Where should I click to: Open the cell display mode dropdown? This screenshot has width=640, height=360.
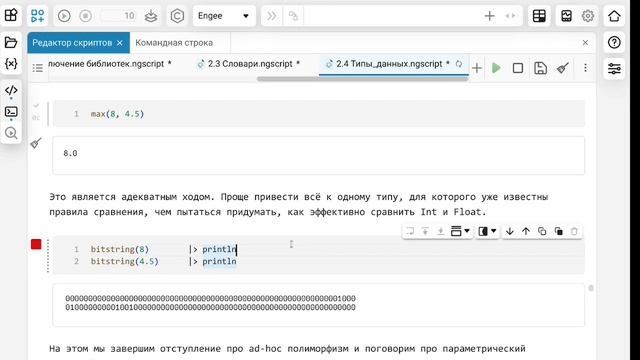tap(487, 231)
